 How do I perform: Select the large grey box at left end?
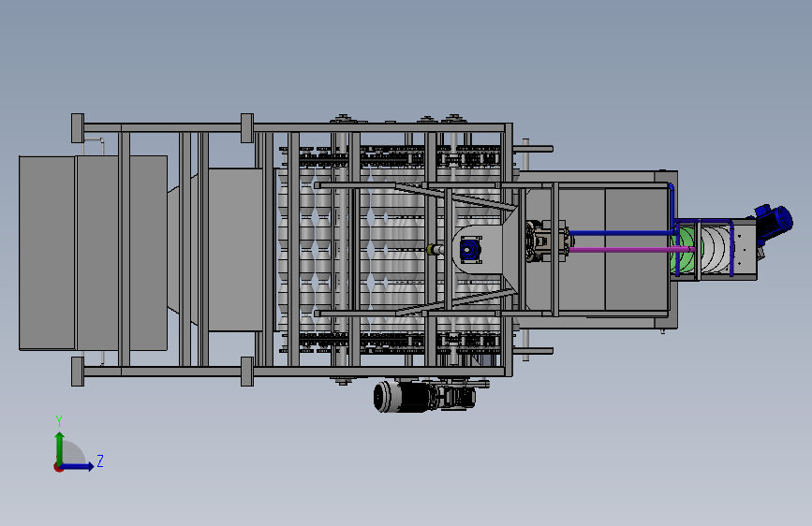[x=94, y=253]
